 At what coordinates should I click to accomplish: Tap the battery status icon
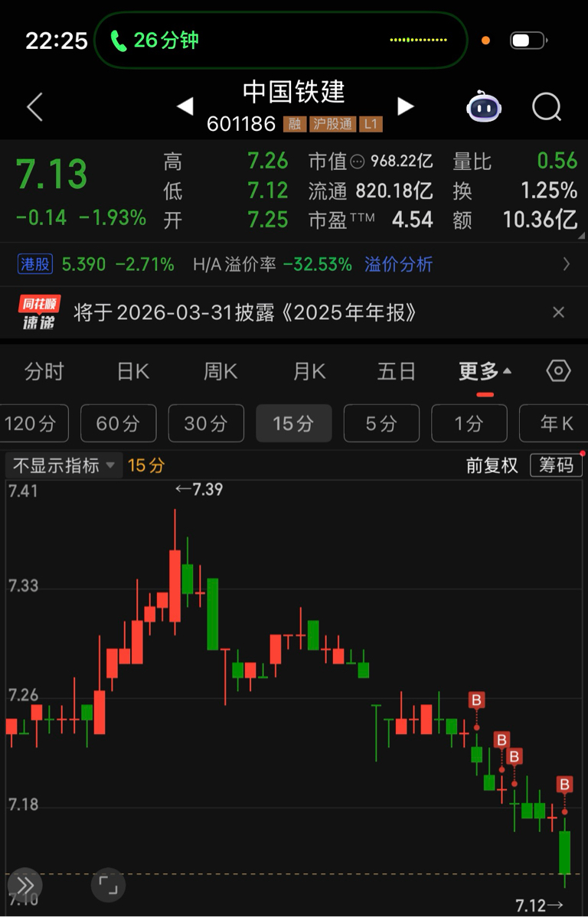[x=528, y=41]
